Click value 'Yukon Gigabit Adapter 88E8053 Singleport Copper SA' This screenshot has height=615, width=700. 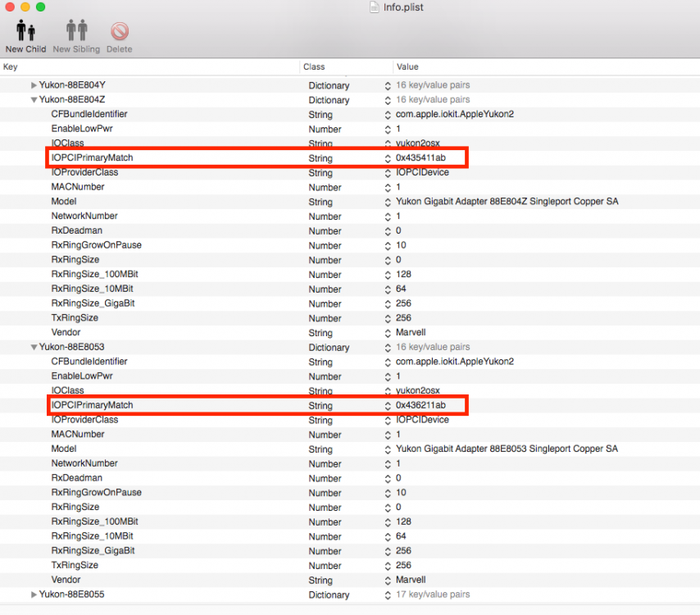[507, 449]
